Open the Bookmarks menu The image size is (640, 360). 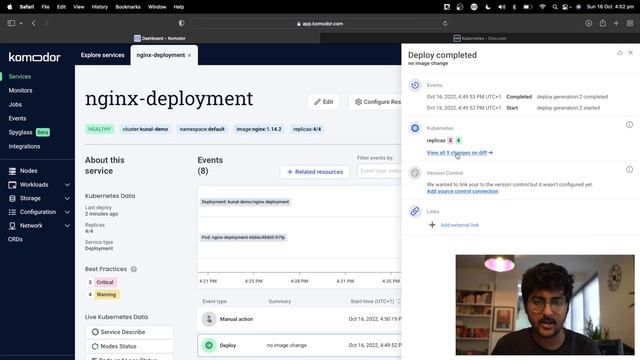pyautogui.click(x=128, y=7)
